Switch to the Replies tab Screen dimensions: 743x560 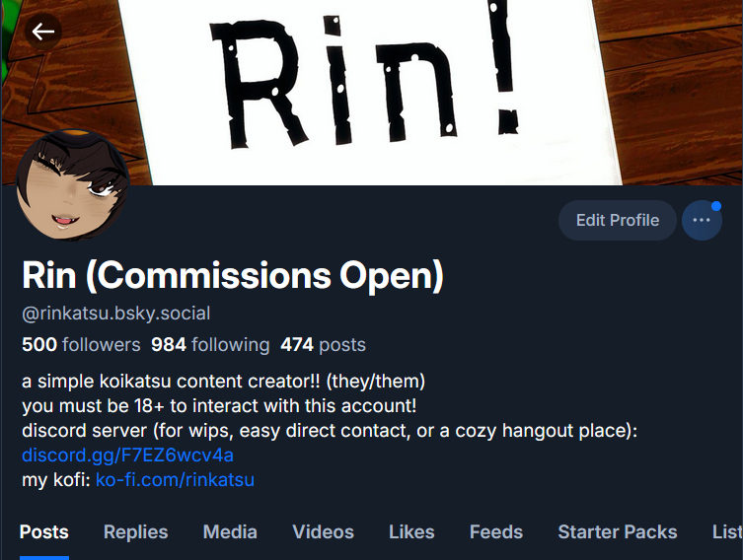coord(135,532)
